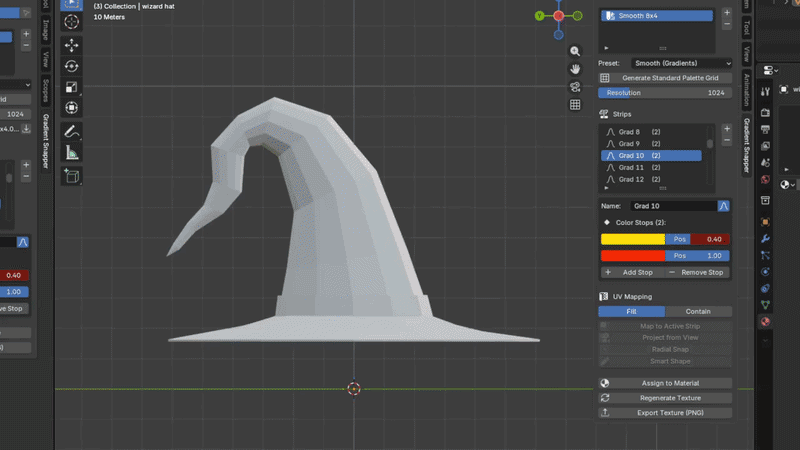The height and width of the screenshot is (450, 800).
Task: Toggle smooth interpolation icon beside Grad 10 name
Action: tap(724, 205)
